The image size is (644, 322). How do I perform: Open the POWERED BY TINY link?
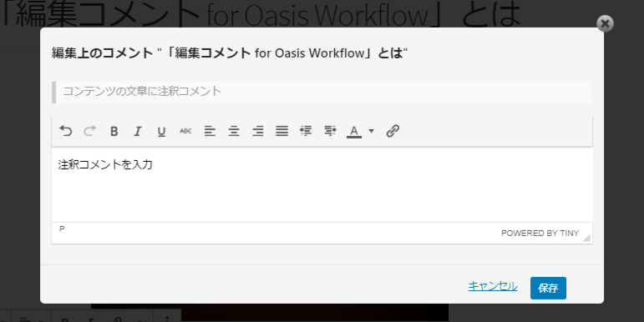[x=540, y=234]
